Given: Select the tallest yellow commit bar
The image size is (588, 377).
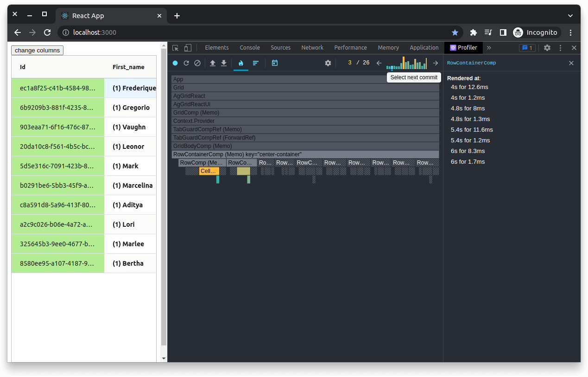Looking at the screenshot, I should [x=404, y=63].
